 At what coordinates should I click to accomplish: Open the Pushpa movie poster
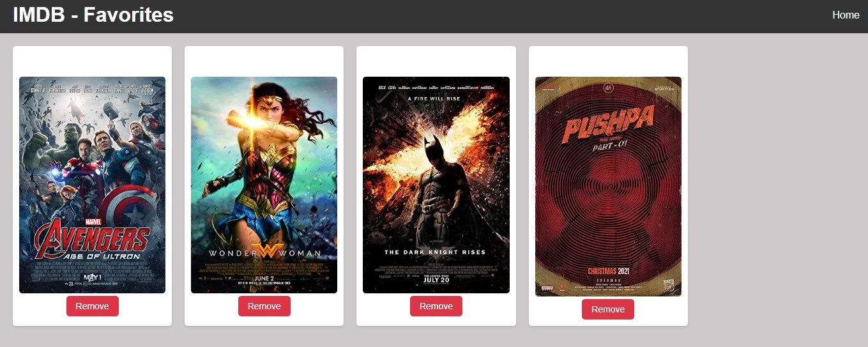[x=608, y=187]
